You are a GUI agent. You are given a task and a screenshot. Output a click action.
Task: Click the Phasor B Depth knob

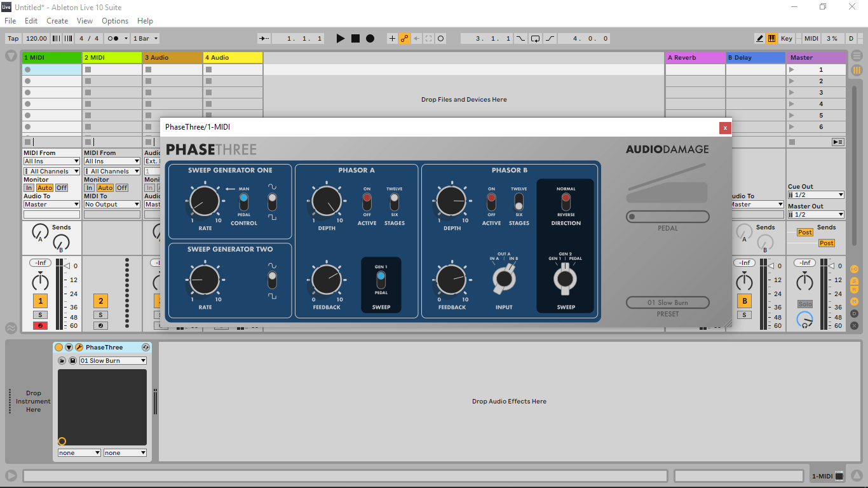click(x=452, y=201)
